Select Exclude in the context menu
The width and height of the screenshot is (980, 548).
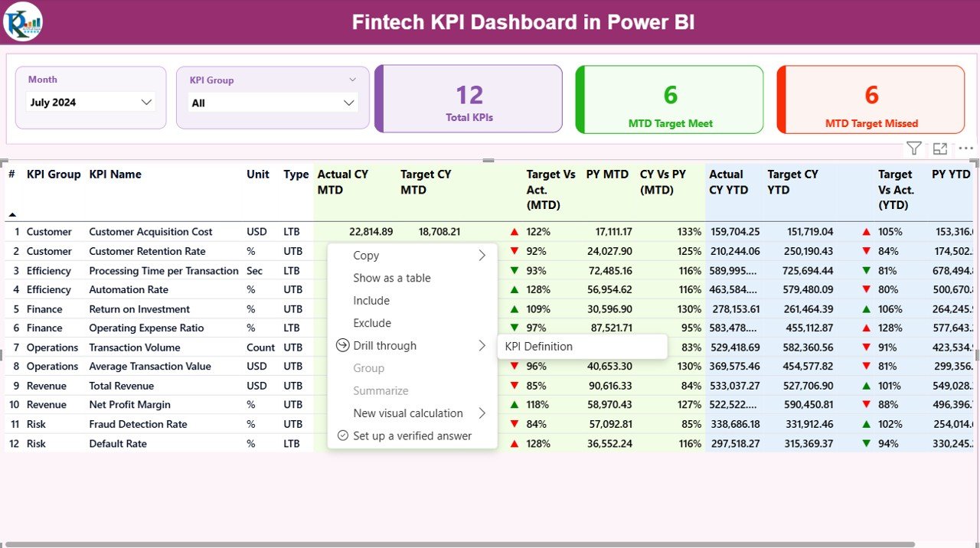(x=372, y=323)
